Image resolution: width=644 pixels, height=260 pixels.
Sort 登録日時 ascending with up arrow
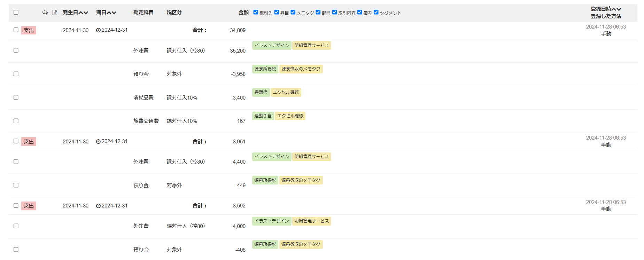(614, 9)
